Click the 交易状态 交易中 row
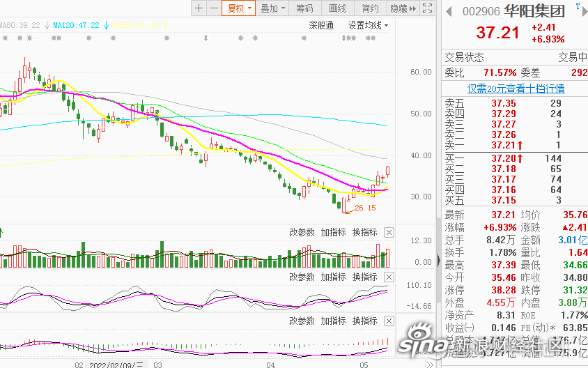The width and height of the screenshot is (588, 368). click(x=516, y=57)
